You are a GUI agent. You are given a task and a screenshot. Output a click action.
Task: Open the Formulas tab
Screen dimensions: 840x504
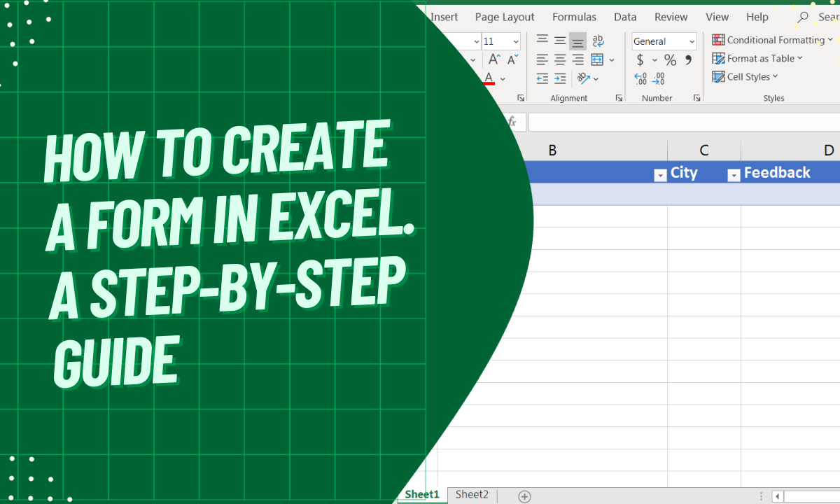pos(574,17)
